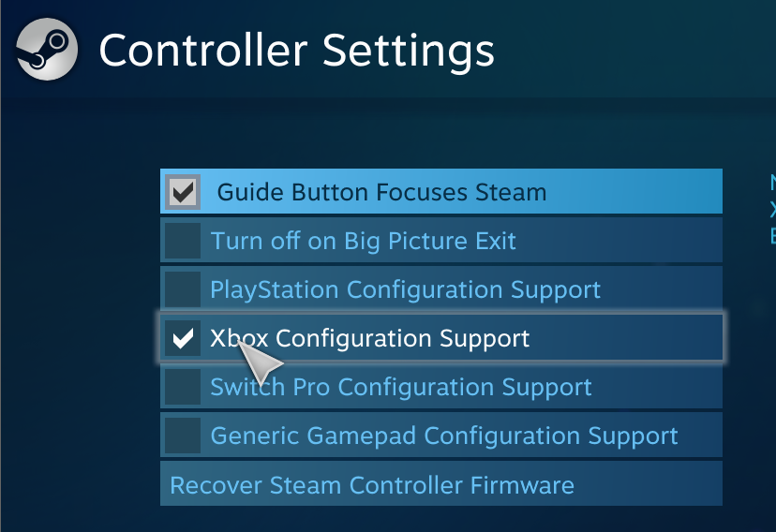Click blank right end of the PlayStation row
Screen dimensions: 776x532
click(665, 289)
